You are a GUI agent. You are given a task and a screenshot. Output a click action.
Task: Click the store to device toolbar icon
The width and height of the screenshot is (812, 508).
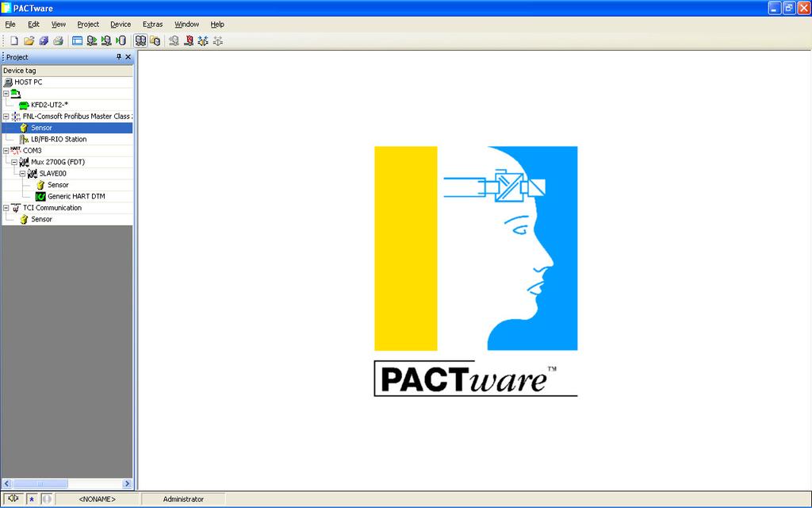pyautogui.click(x=106, y=40)
